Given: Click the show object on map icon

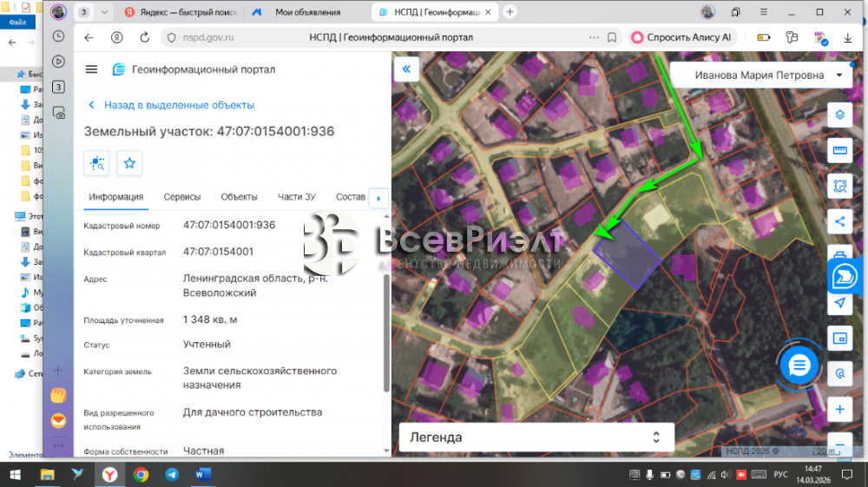Looking at the screenshot, I should click(x=96, y=163).
